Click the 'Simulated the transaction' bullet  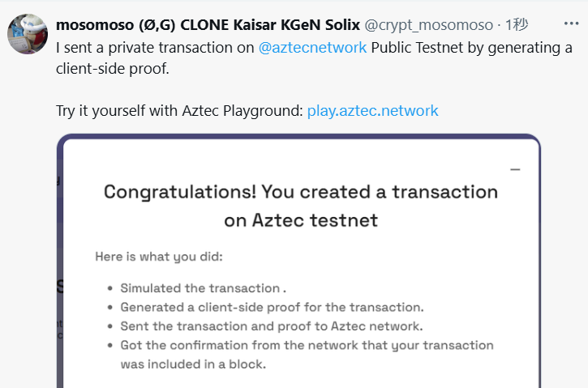click(203, 288)
